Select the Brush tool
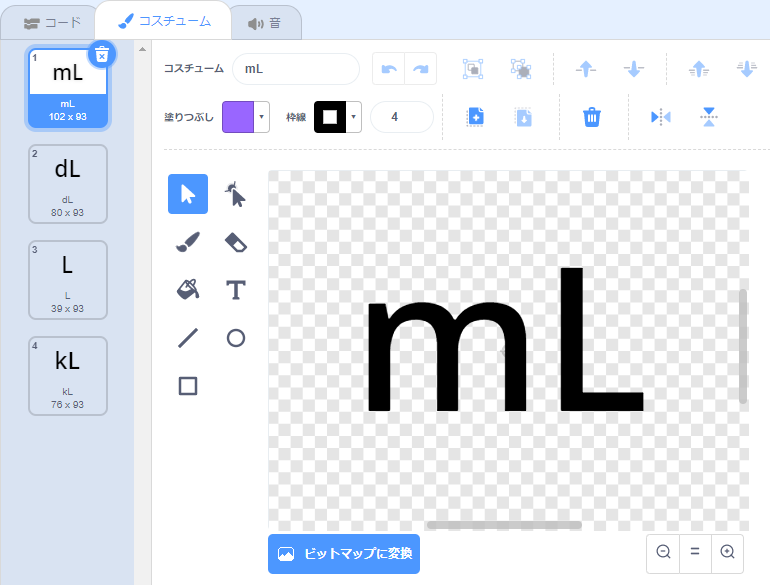Screen dimensions: 770x585 pyautogui.click(x=188, y=242)
